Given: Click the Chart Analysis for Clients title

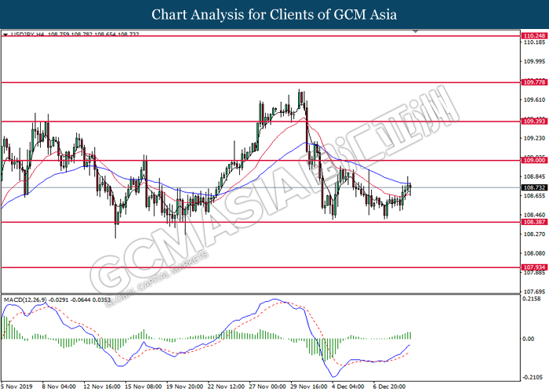Looking at the screenshot, I should 274,15.
